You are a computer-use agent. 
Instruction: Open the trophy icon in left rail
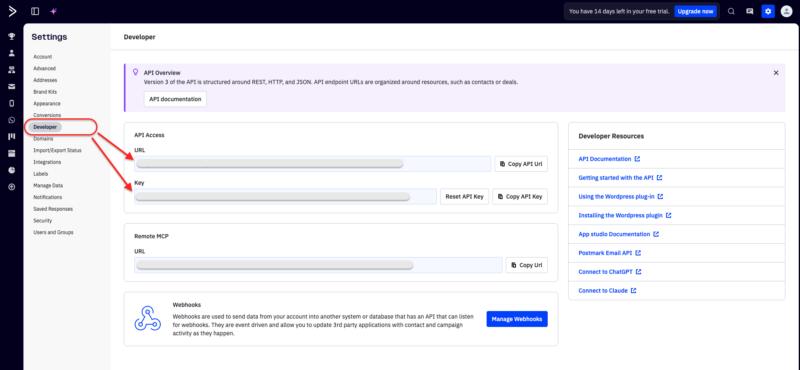coord(12,37)
